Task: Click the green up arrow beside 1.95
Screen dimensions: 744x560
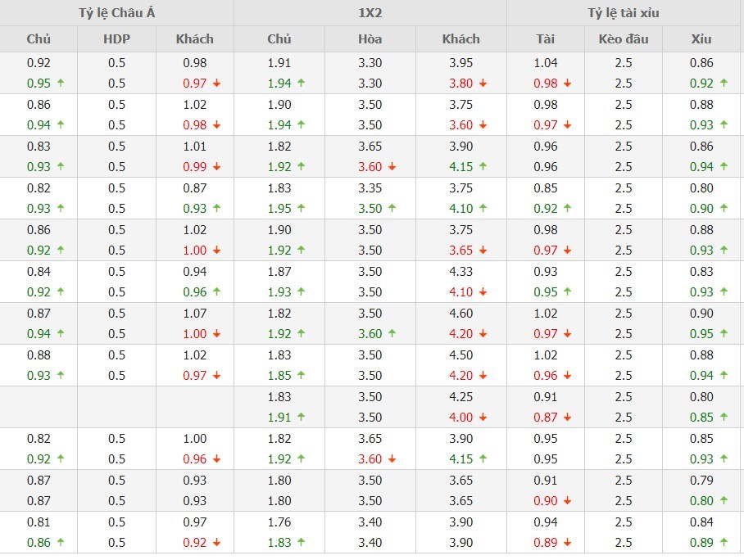Action: 301,209
